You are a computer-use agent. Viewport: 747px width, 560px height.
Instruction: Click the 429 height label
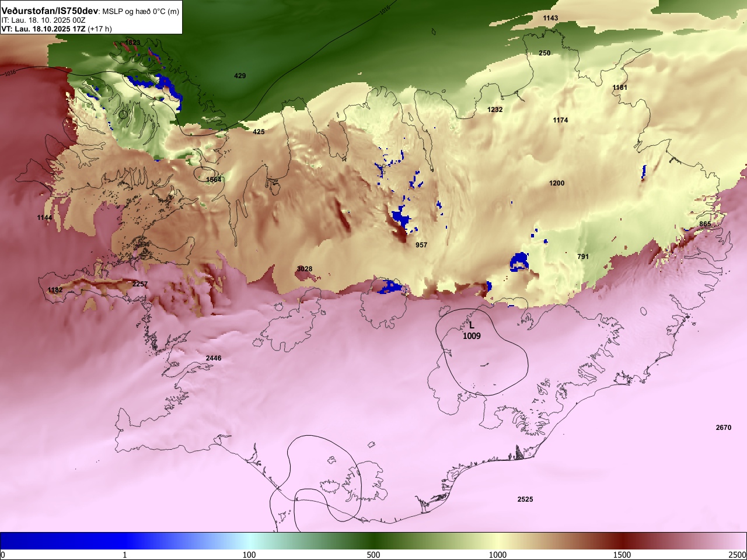coord(240,76)
